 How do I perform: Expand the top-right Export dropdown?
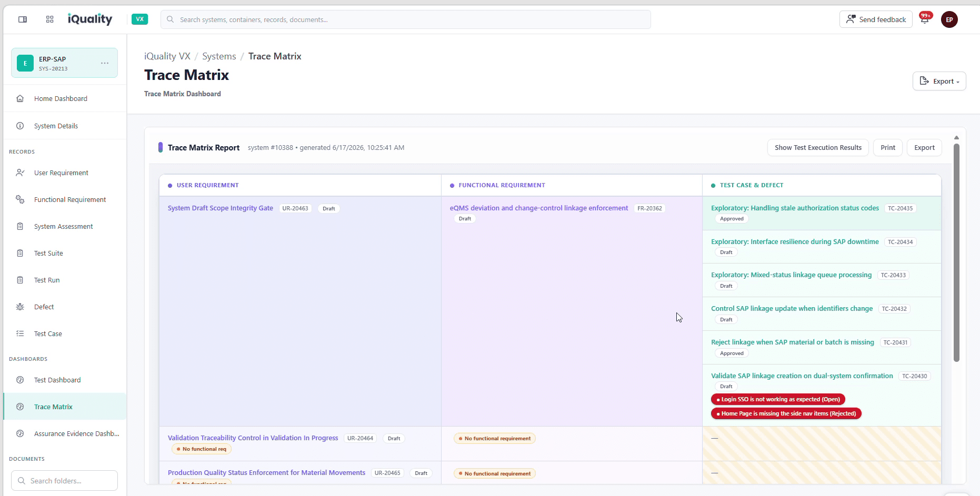(939, 81)
